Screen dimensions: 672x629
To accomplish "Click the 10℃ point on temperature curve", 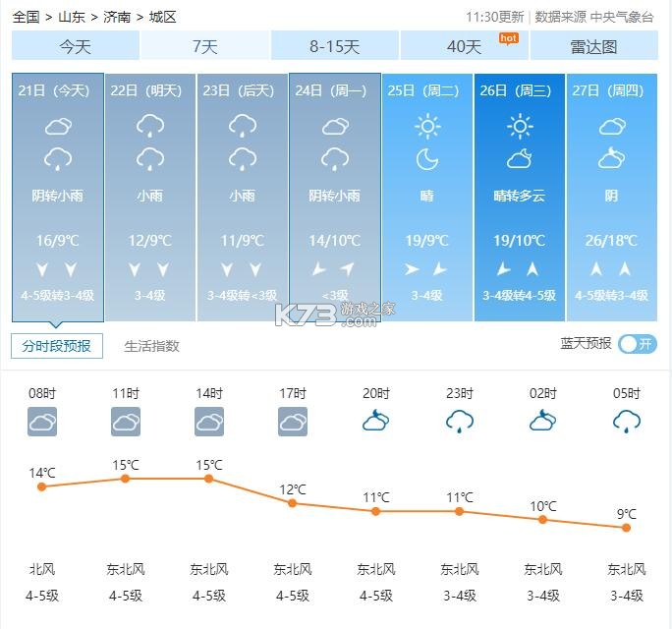I will coord(542,520).
